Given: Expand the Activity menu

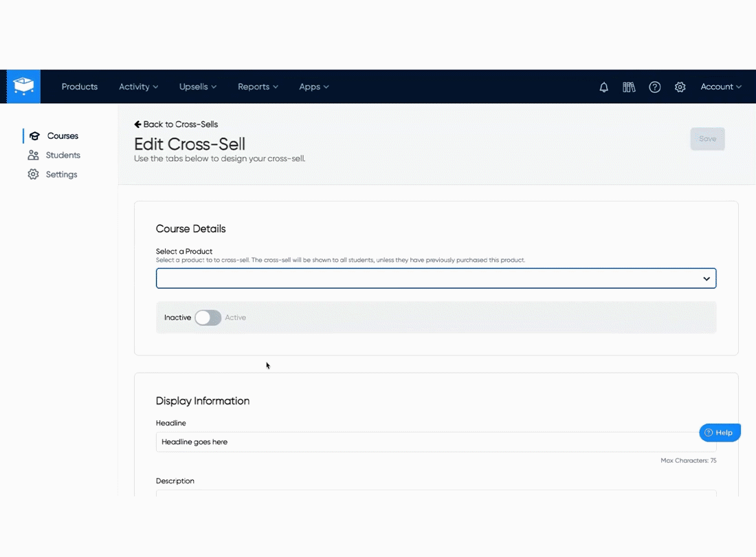Looking at the screenshot, I should pos(138,87).
